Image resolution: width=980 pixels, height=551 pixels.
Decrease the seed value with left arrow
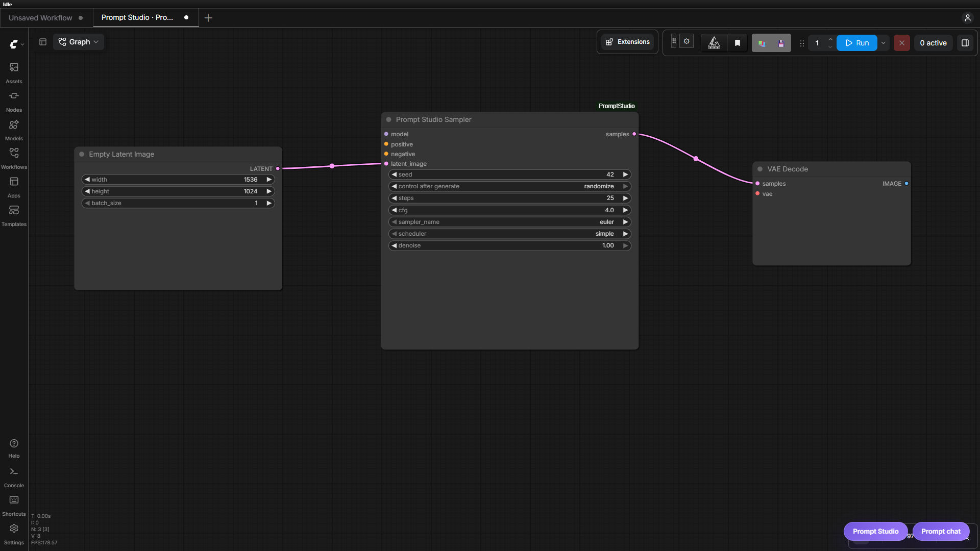point(394,174)
